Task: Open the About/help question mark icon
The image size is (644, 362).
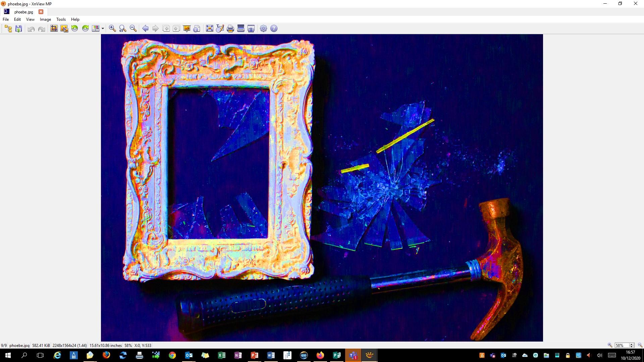Action: (x=274, y=28)
